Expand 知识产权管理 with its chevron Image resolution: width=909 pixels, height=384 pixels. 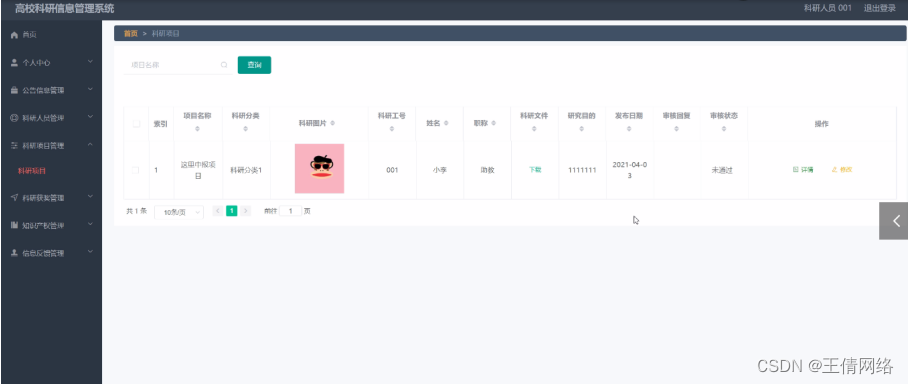click(90, 224)
